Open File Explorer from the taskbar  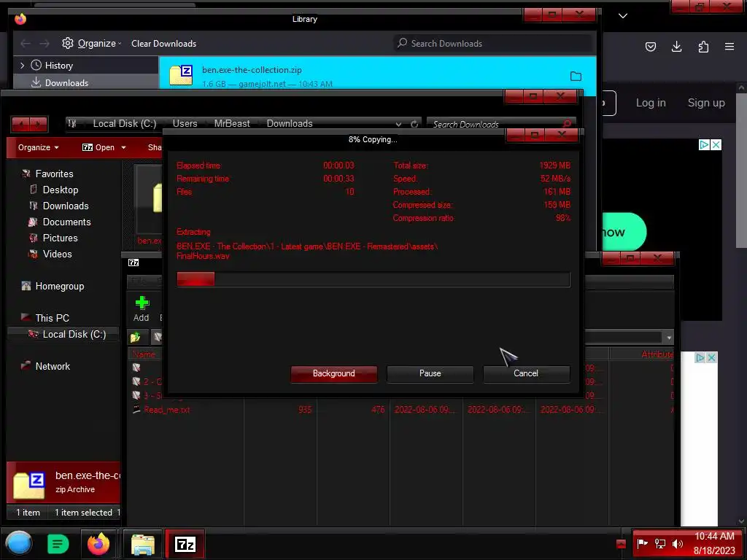tap(142, 544)
